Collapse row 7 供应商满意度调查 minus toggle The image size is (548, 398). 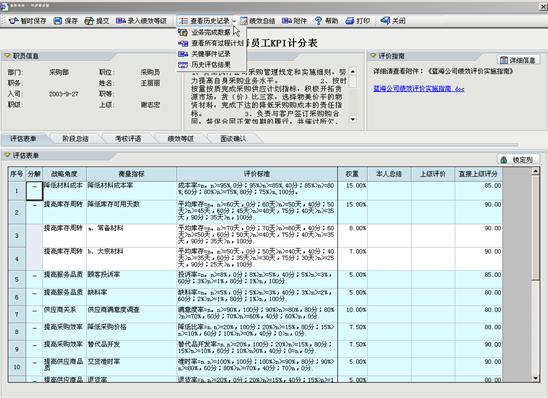point(34,311)
